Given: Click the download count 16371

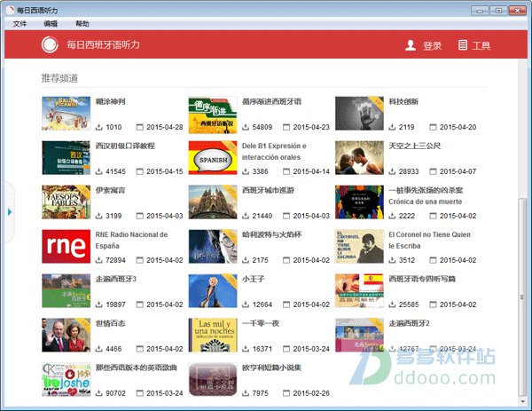Looking at the screenshot, I should coord(262,349).
